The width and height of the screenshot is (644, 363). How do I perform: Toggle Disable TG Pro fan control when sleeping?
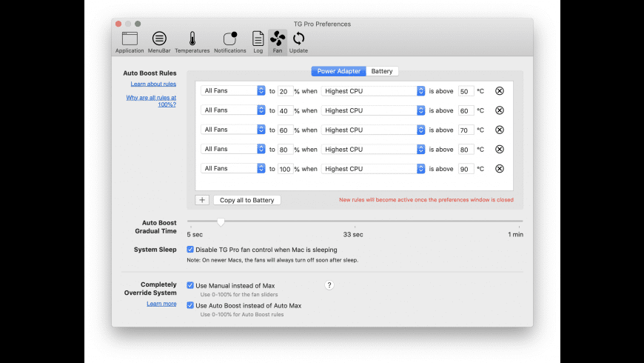pos(191,250)
